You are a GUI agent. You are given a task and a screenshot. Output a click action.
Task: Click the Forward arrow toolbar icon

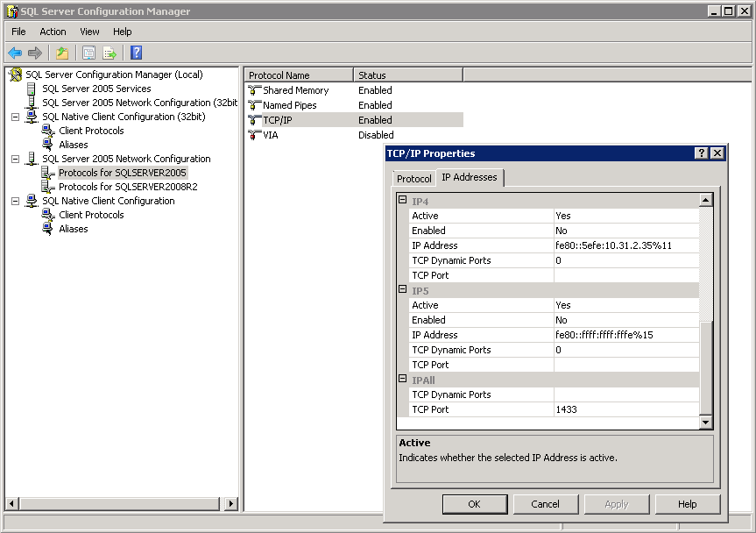coord(35,53)
